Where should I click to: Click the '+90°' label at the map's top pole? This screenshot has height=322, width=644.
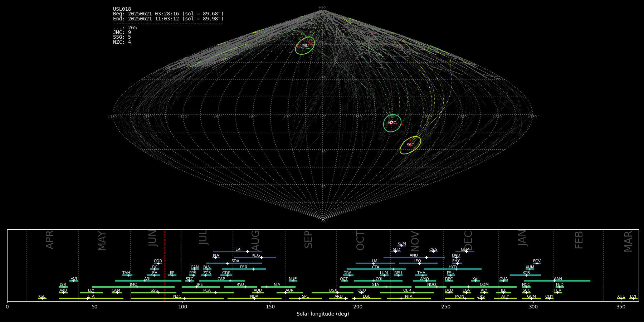tap(323, 8)
